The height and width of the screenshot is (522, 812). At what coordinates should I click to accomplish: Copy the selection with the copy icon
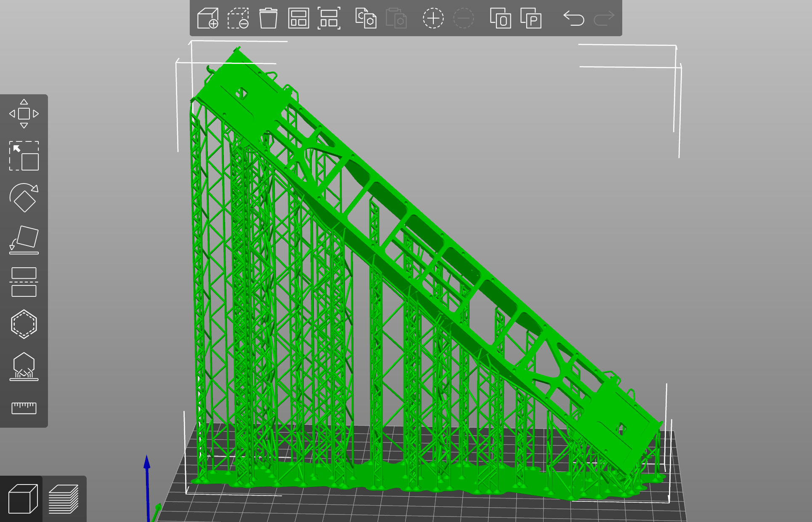[x=366, y=19]
